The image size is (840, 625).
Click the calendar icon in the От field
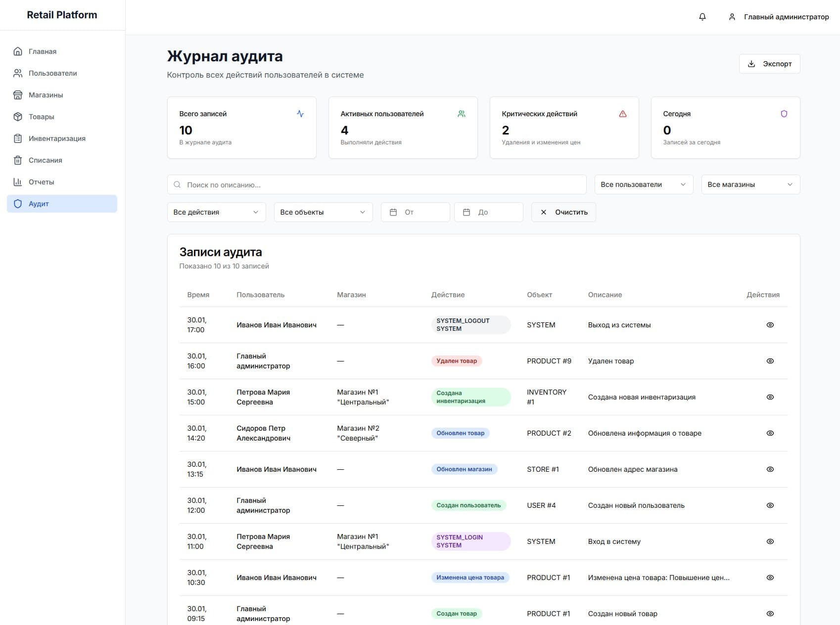(393, 212)
